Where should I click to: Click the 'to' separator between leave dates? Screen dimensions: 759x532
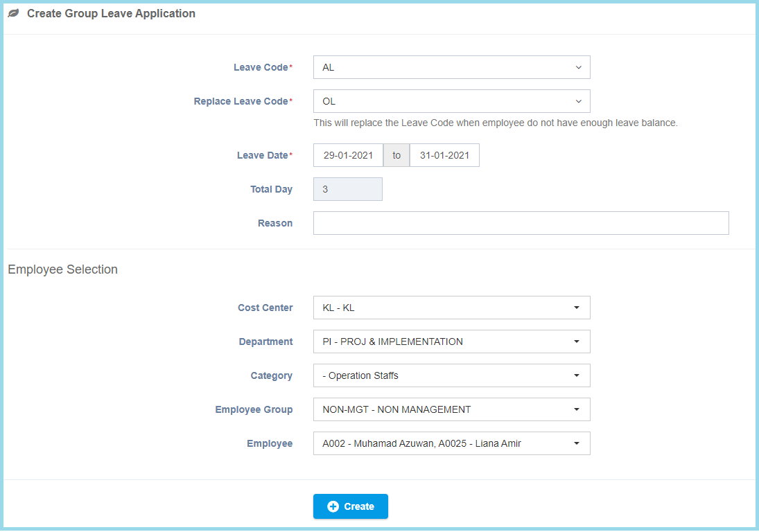(x=396, y=155)
